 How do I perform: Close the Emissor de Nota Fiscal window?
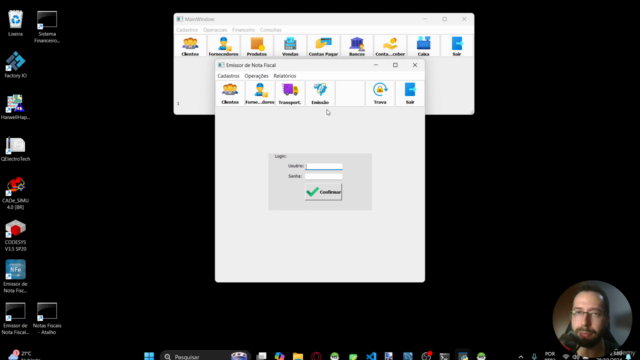pos(415,65)
